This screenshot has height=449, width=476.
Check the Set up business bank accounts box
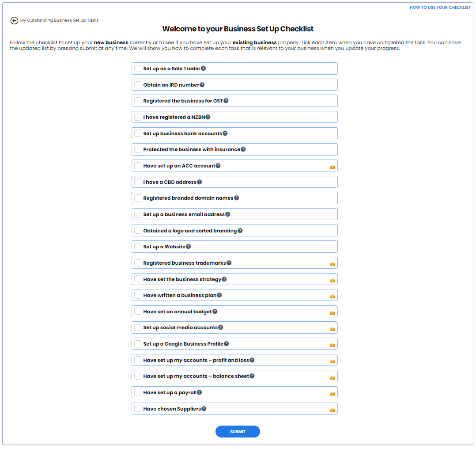138,133
